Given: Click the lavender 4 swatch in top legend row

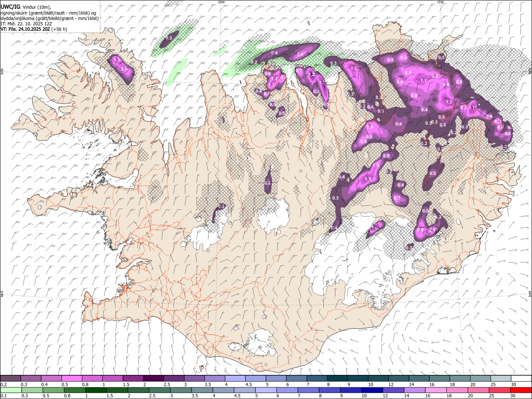Looking at the screenshot, I should 235,378.
